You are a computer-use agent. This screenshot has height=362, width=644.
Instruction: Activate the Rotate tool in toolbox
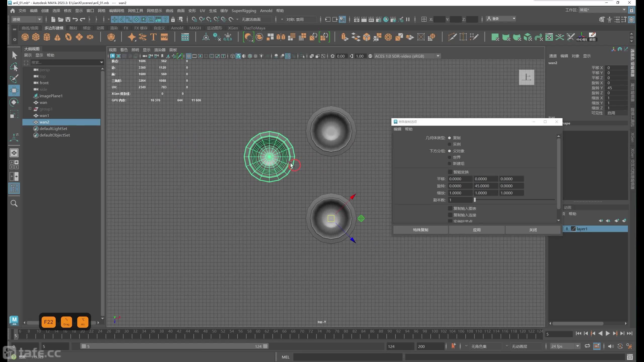pyautogui.click(x=14, y=102)
